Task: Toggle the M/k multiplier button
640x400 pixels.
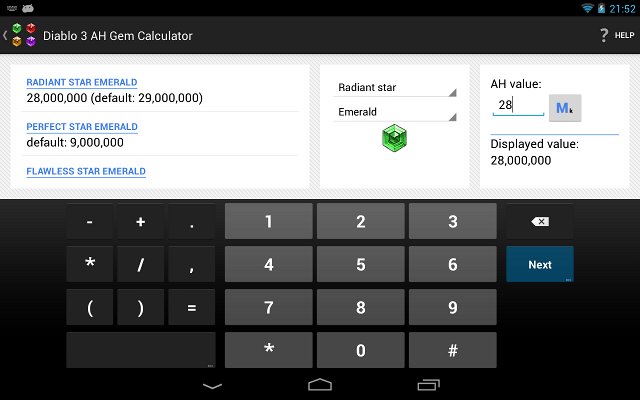Action: click(x=565, y=108)
